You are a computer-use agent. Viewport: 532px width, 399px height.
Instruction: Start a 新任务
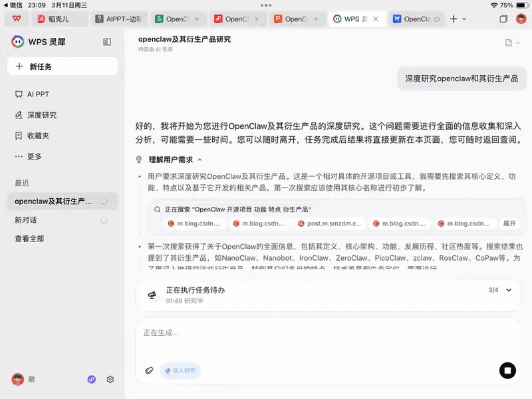tap(63, 66)
